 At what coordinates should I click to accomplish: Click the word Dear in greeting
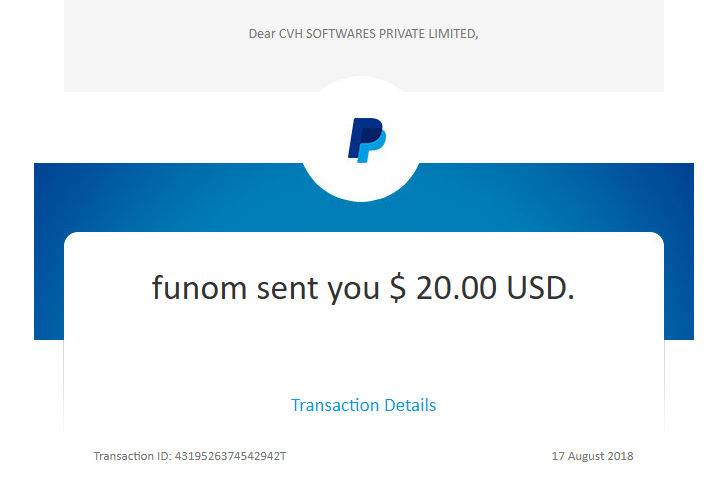pyautogui.click(x=262, y=34)
